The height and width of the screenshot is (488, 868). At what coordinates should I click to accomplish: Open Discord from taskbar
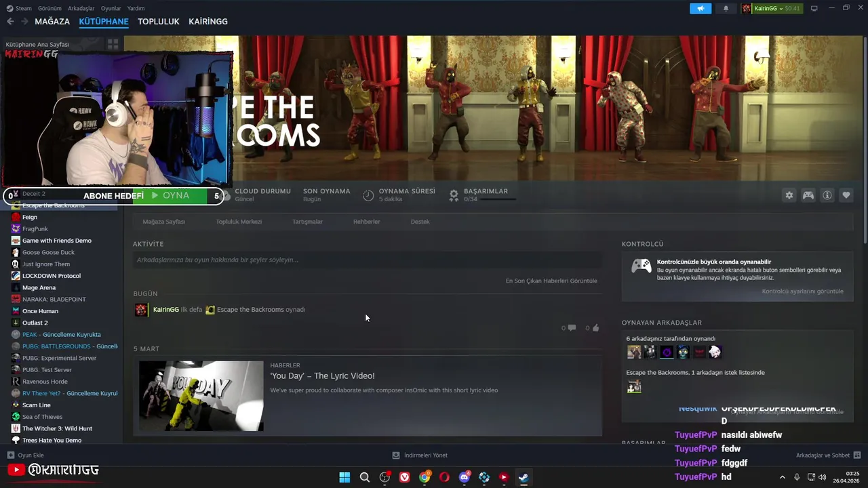point(465,477)
